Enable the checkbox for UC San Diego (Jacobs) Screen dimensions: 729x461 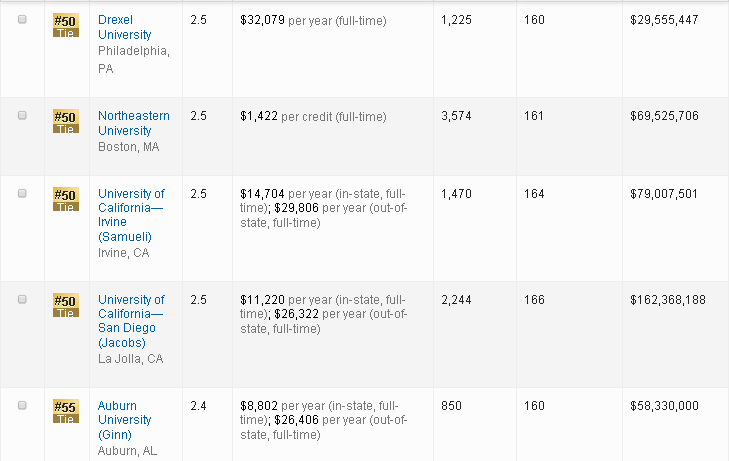coord(22,300)
